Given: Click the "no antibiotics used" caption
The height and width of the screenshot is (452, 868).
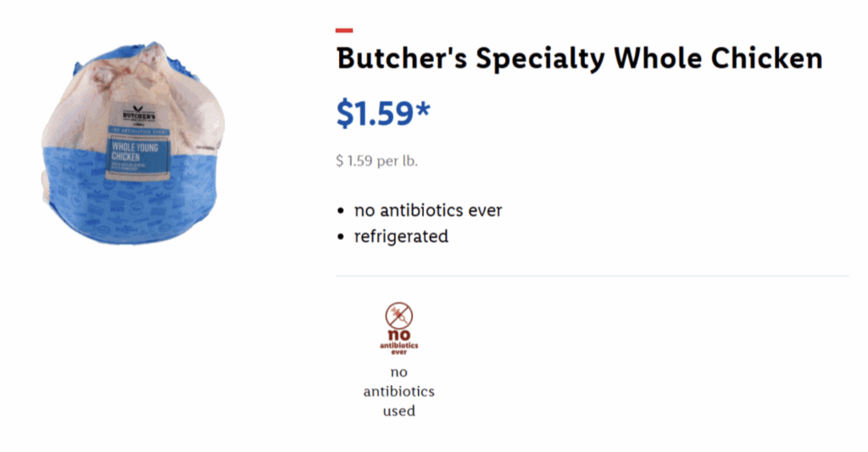Looking at the screenshot, I should [x=399, y=392].
